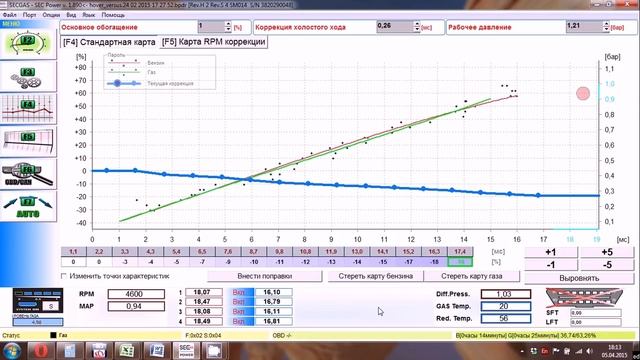This screenshot has width=640, height=360.
Task: Open the volume control in tray
Action: click(x=589, y=351)
